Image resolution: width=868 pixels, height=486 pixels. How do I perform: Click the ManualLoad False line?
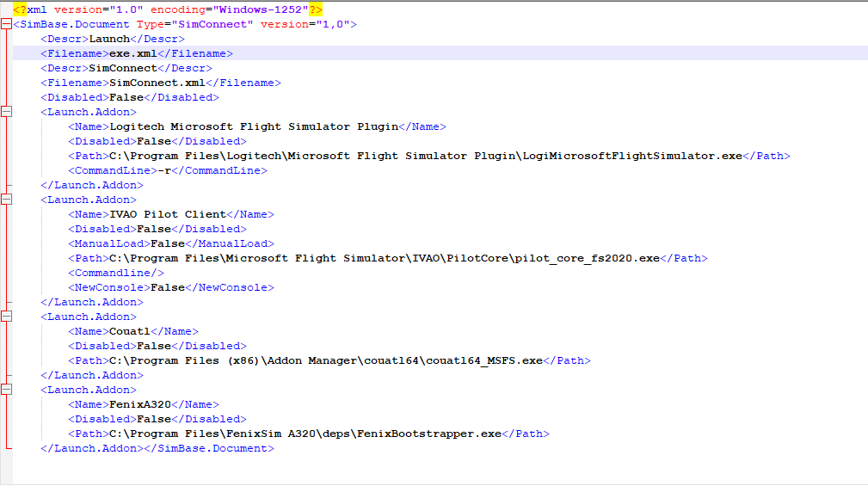(171, 243)
